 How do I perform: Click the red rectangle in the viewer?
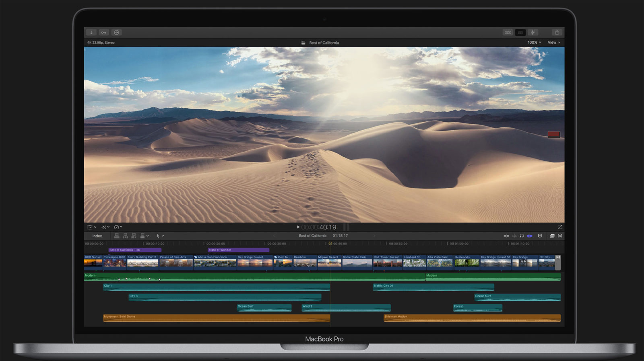pos(554,135)
